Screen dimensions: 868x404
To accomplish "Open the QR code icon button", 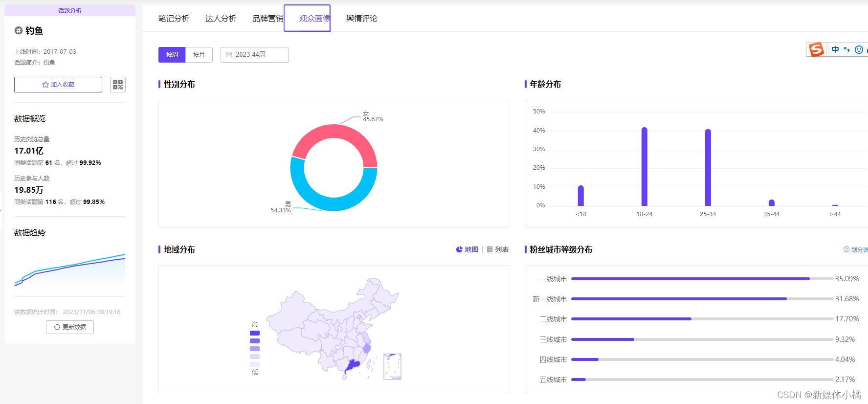I will click(118, 85).
